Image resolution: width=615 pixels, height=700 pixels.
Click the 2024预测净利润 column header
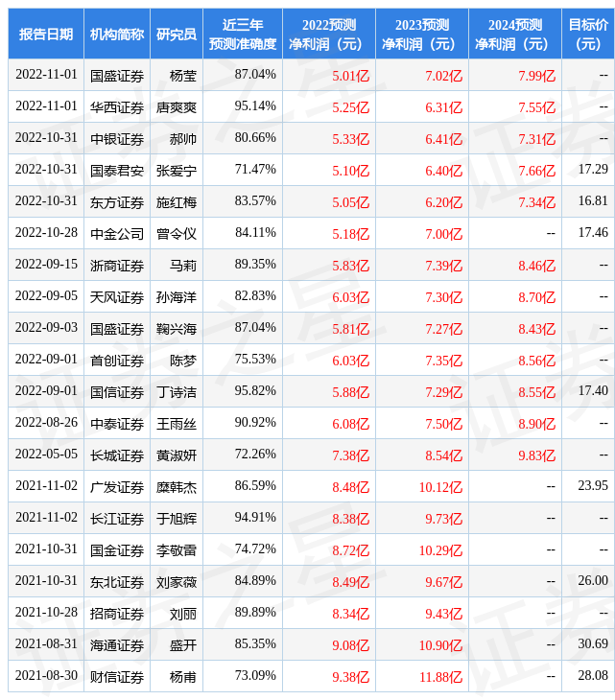515,34
